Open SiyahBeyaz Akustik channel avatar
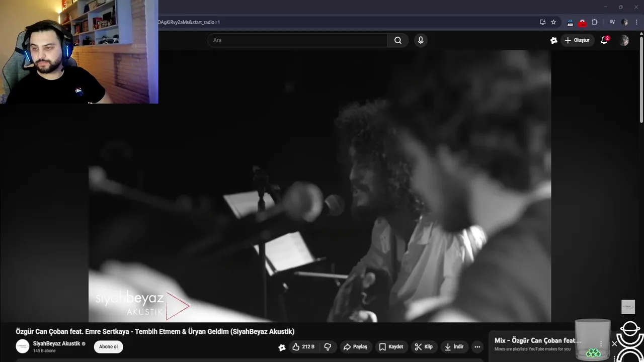Viewport: 644px width, 362px height. pos(23,346)
